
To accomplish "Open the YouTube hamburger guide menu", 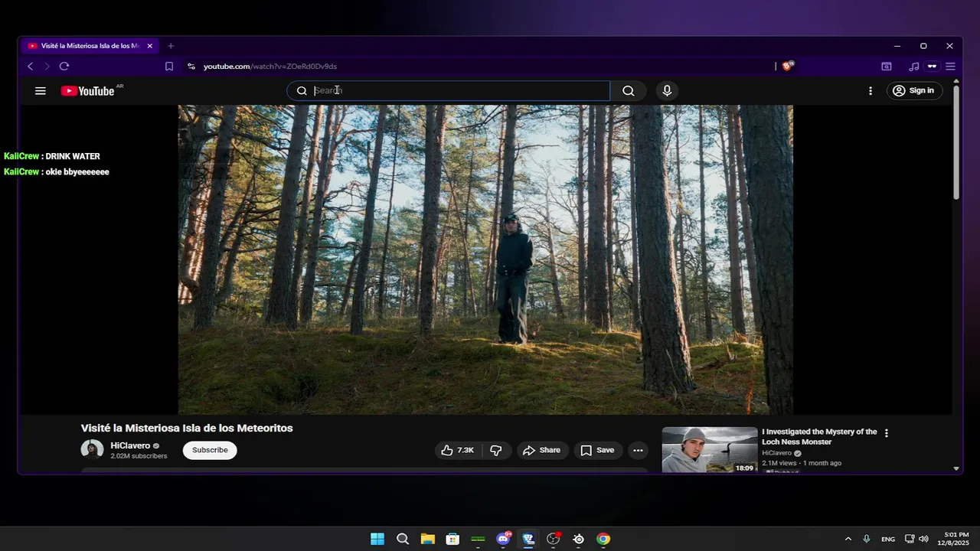I will 41,90.
